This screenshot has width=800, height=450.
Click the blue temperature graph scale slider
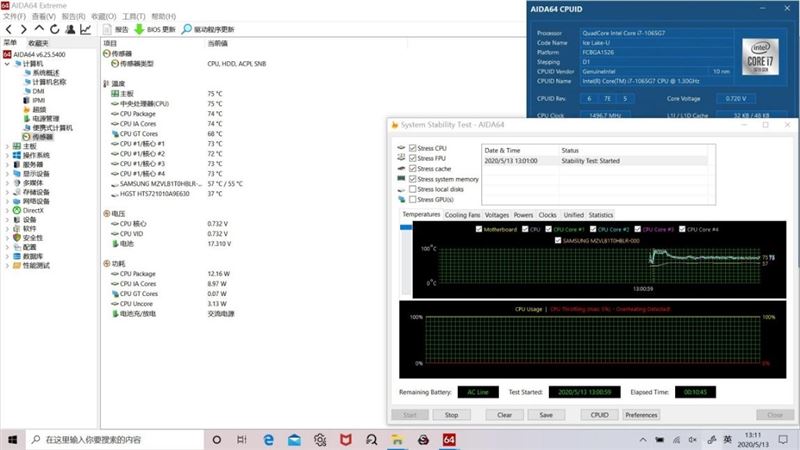click(x=406, y=228)
